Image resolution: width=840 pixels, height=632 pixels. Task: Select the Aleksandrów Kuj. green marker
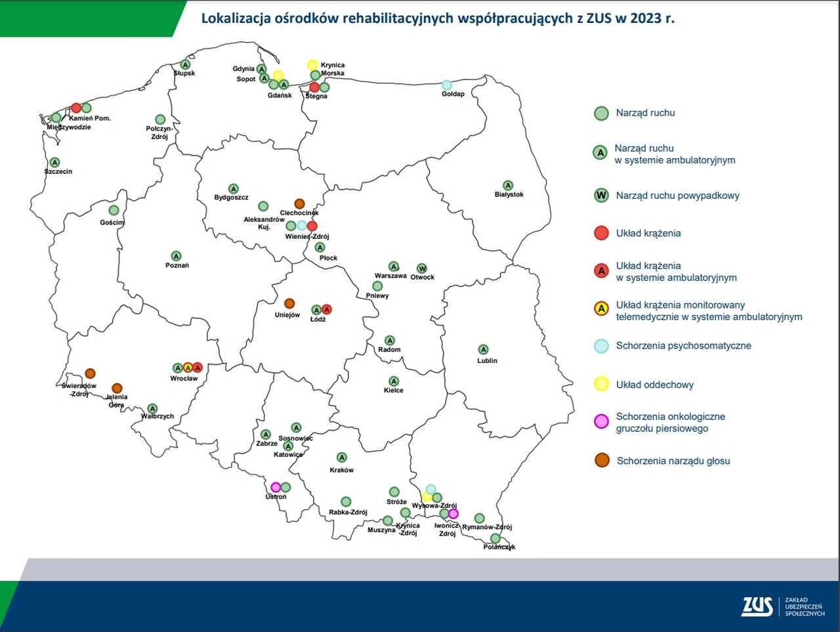click(263, 206)
